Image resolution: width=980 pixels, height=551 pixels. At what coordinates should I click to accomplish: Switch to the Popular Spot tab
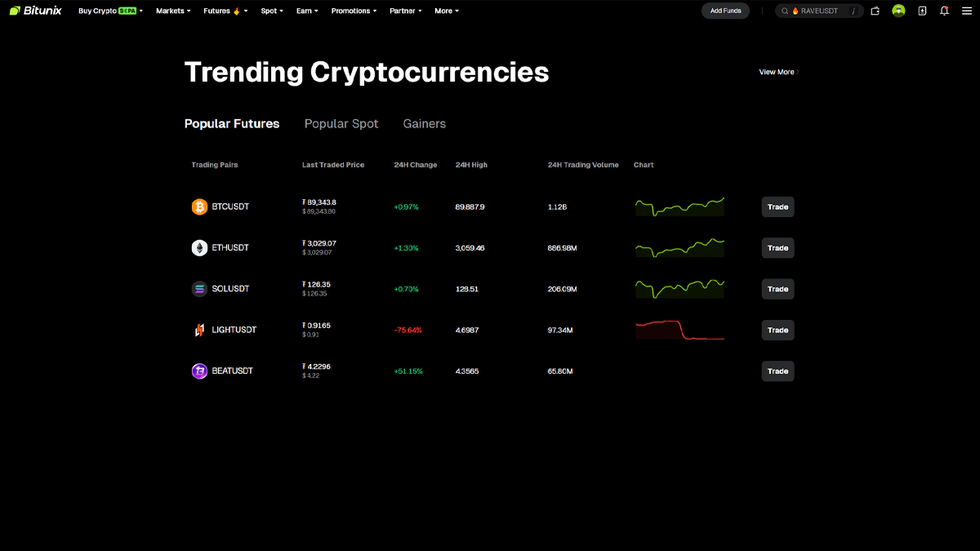341,124
